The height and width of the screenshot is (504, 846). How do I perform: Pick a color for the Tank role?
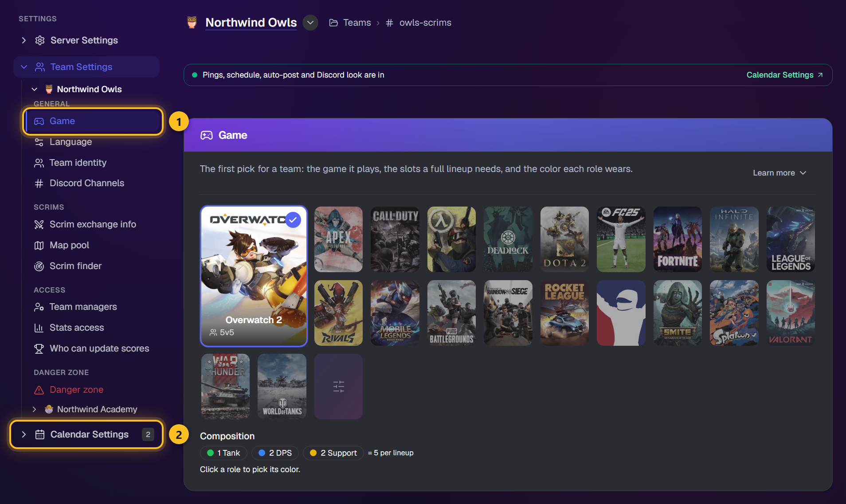(x=223, y=453)
